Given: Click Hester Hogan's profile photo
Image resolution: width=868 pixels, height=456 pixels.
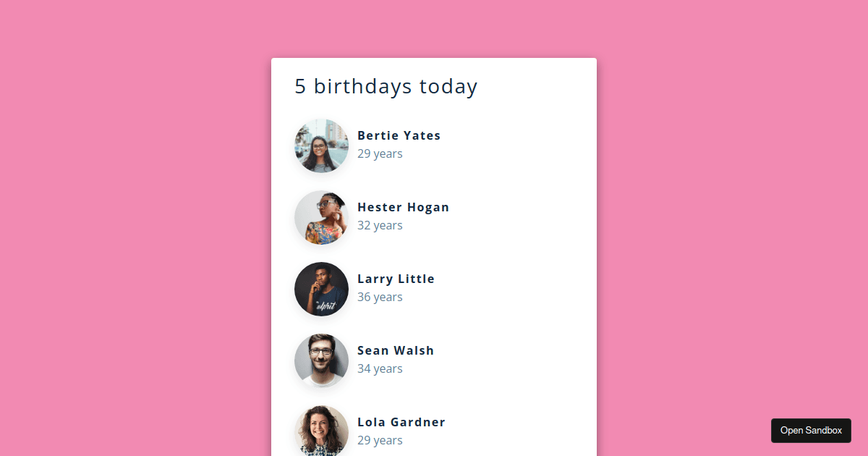Looking at the screenshot, I should click(x=321, y=216).
